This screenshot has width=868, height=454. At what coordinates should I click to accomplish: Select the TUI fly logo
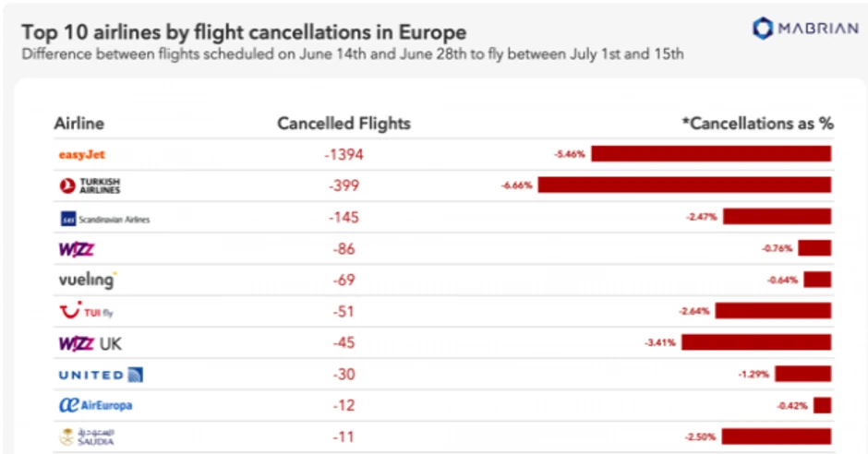coord(86,311)
